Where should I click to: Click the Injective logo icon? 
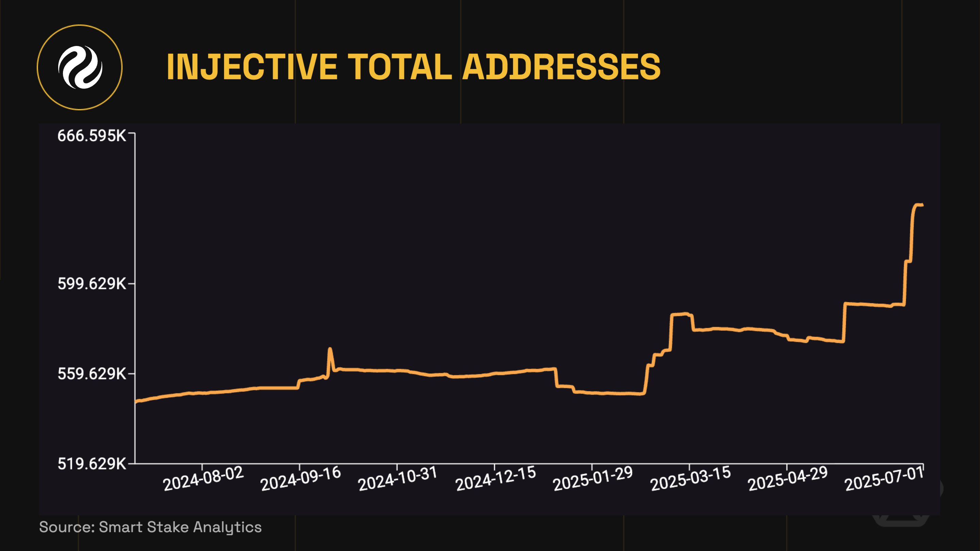pos(80,67)
